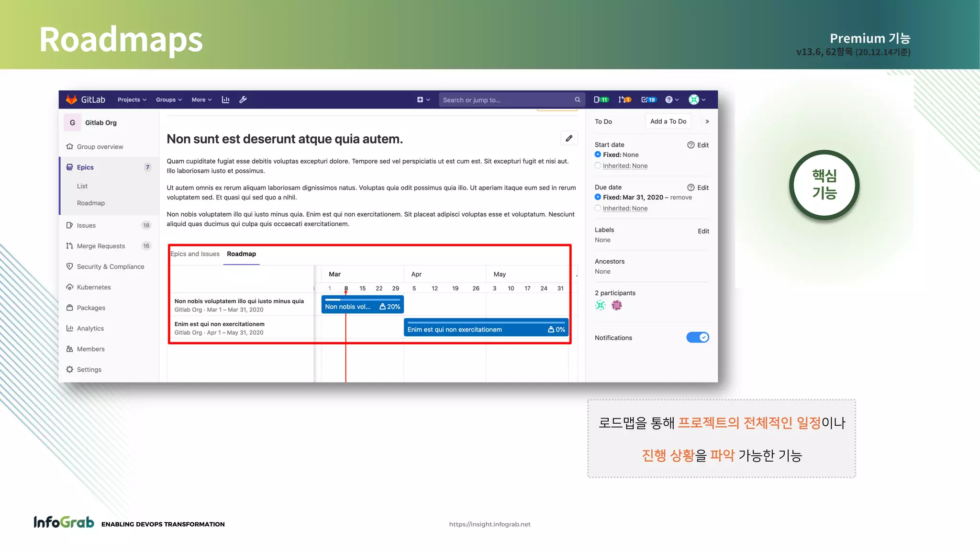
Task: Click the Due date help icon
Action: click(691, 187)
